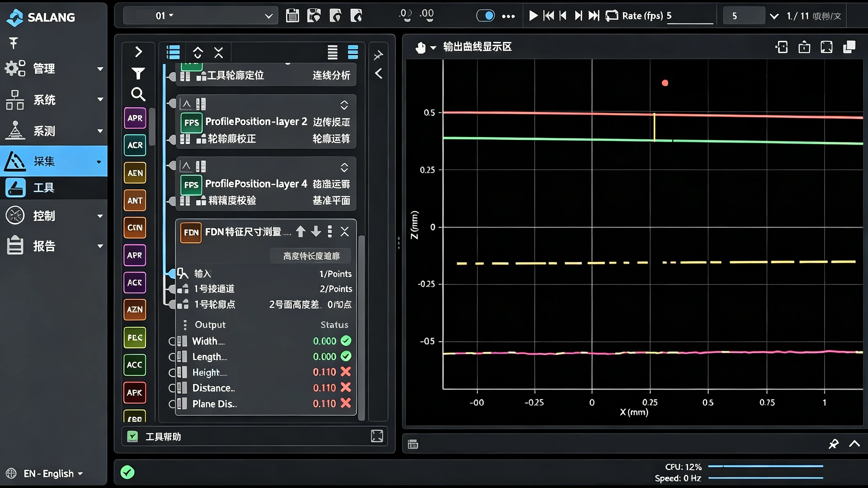Toggle the Height output radio circle

click(x=172, y=373)
